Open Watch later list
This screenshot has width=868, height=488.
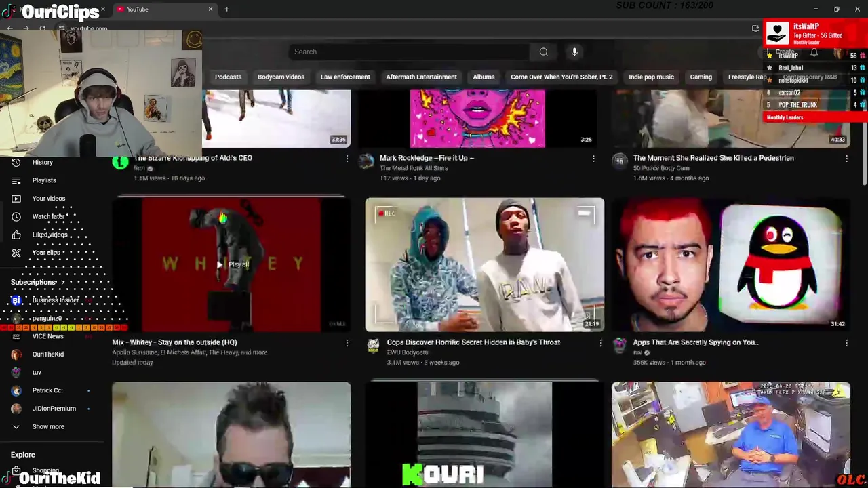(x=48, y=216)
